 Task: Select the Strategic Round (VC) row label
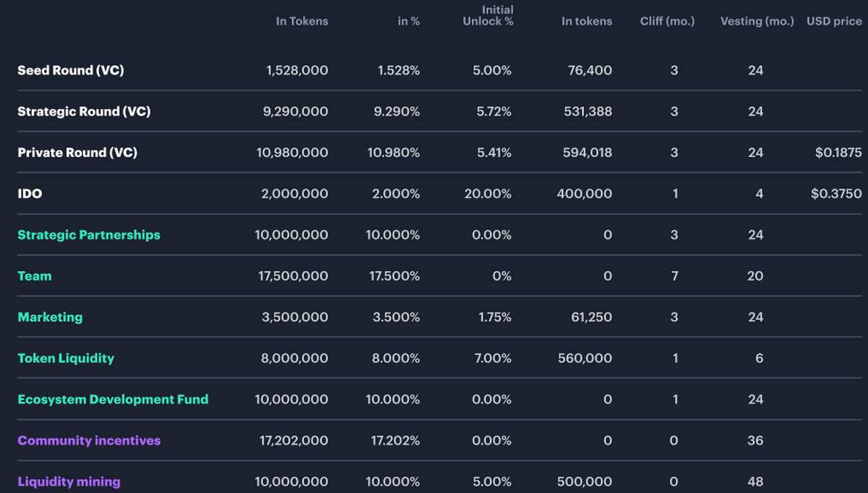click(84, 111)
